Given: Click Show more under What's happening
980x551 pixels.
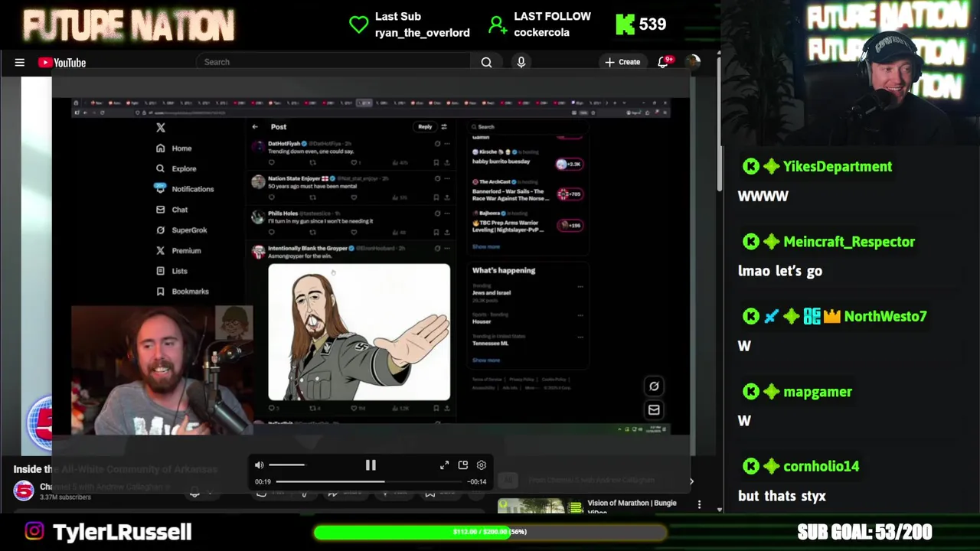Looking at the screenshot, I should [485, 360].
